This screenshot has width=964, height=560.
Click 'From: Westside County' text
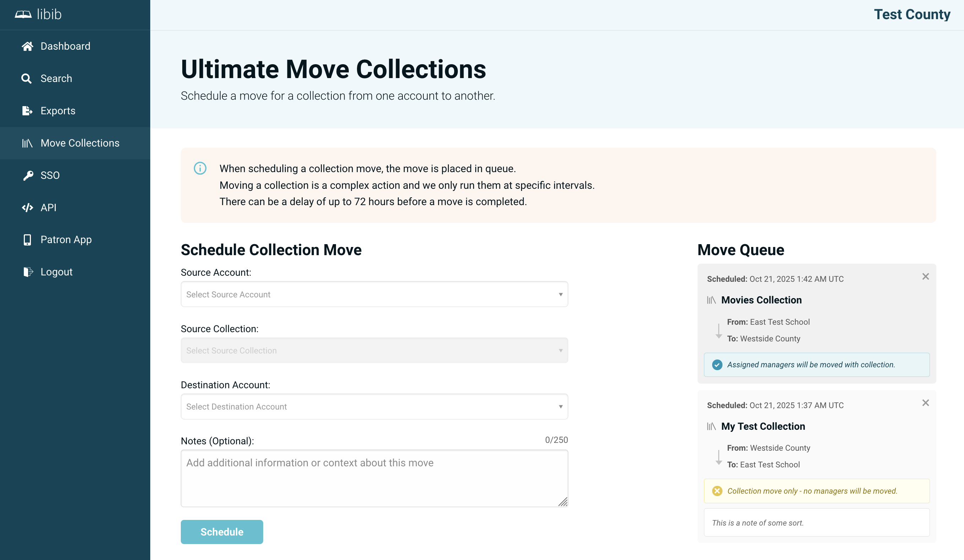point(769,448)
